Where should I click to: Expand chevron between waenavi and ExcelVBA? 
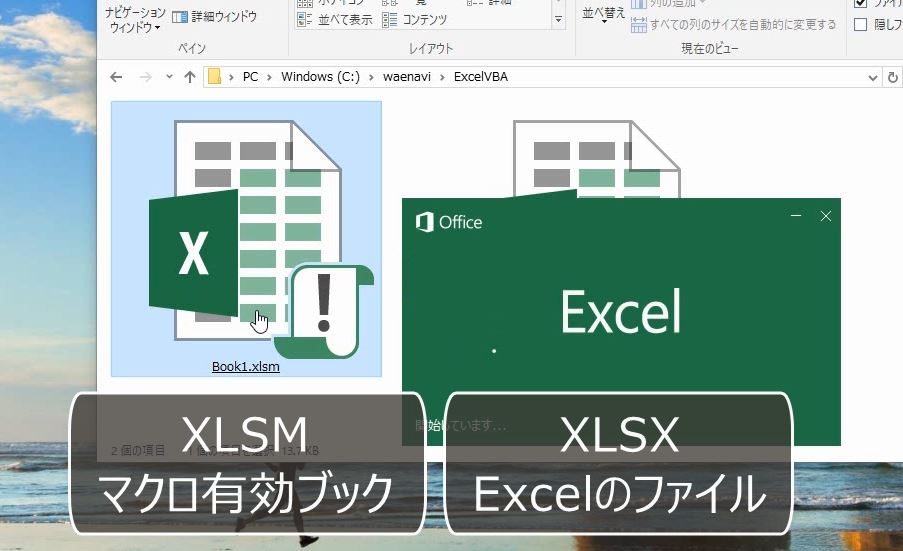(x=442, y=77)
